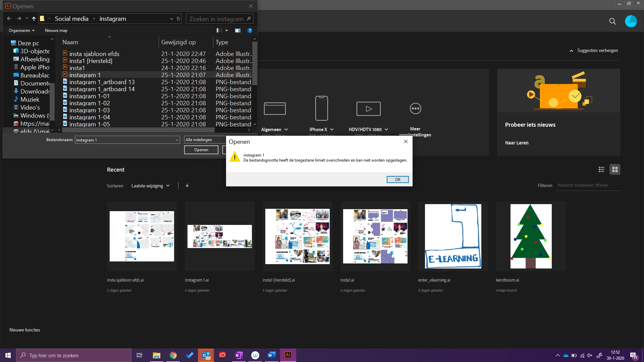Viewport: 644px width, 362px height.
Task: Follow the Naar Leren link
Action: [517, 143]
